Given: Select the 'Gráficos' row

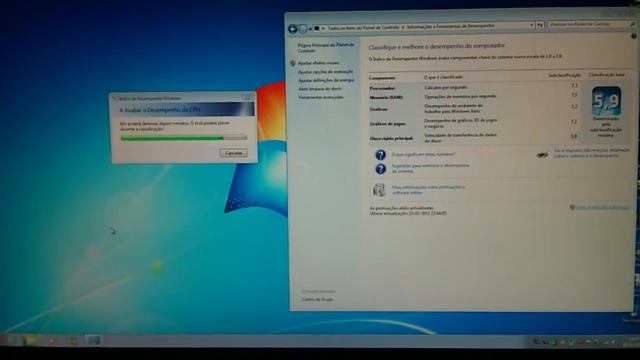Looking at the screenshot, I should click(x=474, y=108).
